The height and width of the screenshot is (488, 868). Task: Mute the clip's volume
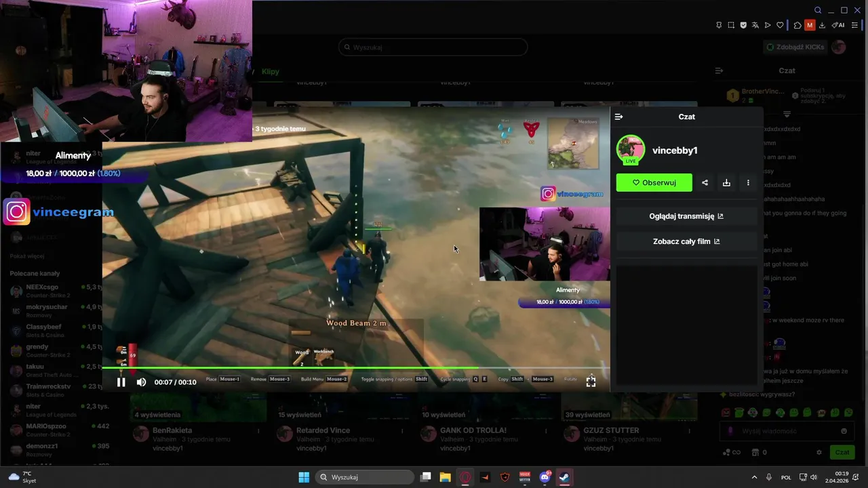point(141,382)
